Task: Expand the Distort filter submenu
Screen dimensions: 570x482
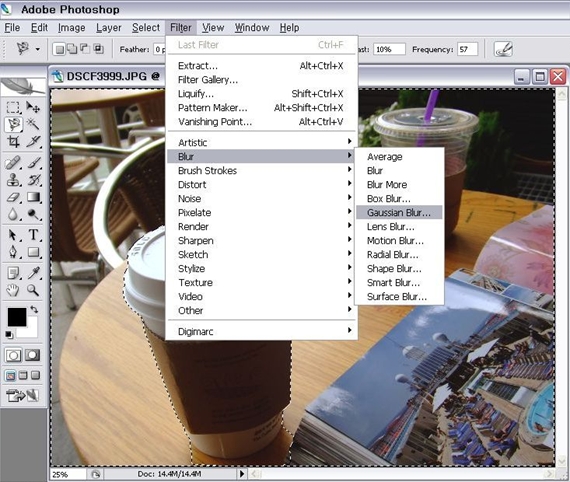Action: 261,184
